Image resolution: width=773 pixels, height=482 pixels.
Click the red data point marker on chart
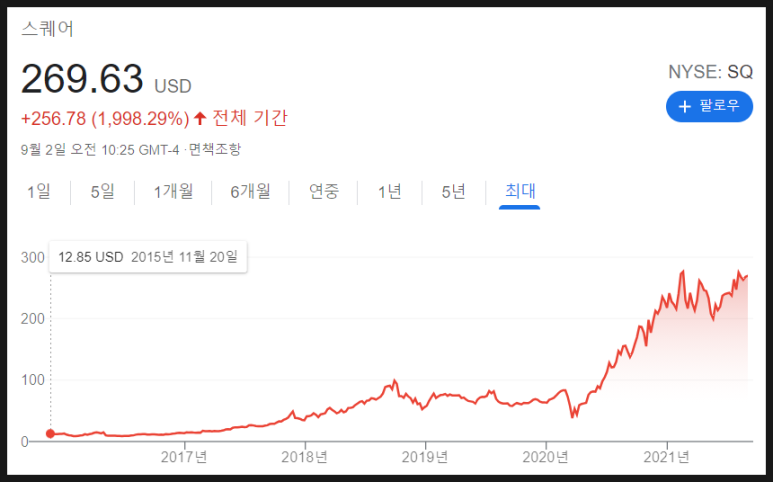tap(50, 434)
